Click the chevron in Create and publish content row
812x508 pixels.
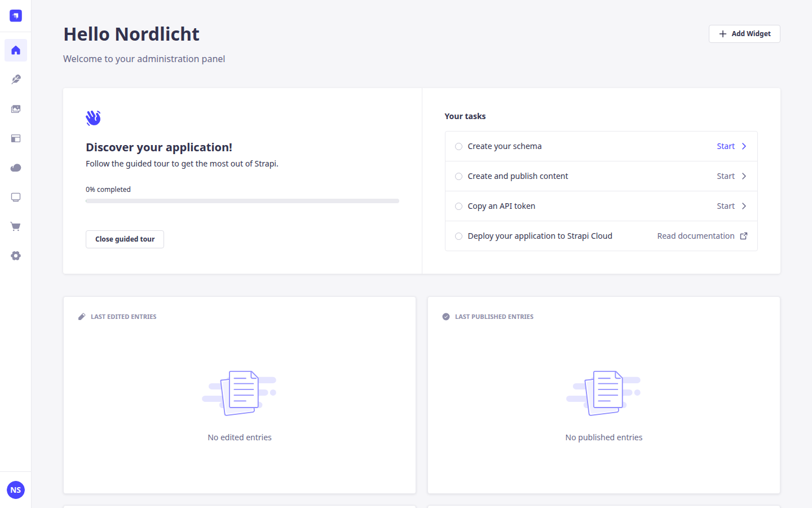tap(744, 176)
